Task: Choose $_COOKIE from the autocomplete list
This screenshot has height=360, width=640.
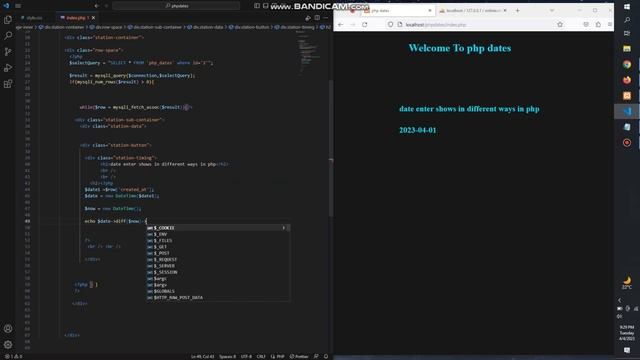Action: coord(218,228)
